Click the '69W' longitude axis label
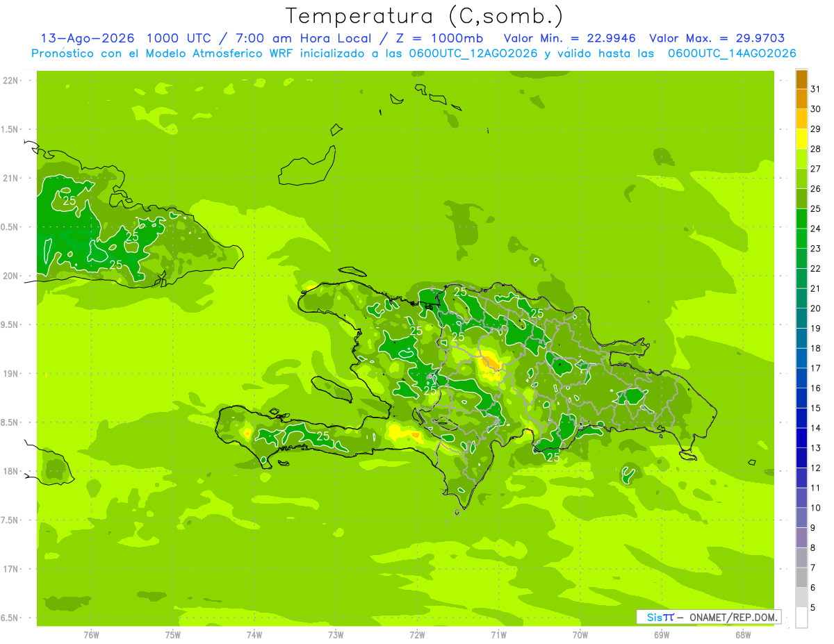The image size is (834, 644). (661, 635)
